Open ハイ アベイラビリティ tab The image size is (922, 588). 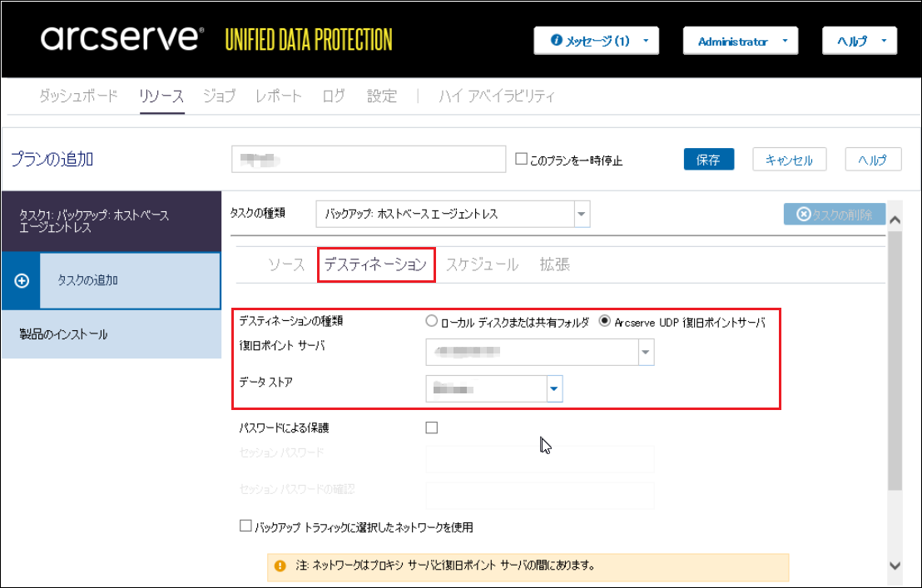(x=496, y=96)
